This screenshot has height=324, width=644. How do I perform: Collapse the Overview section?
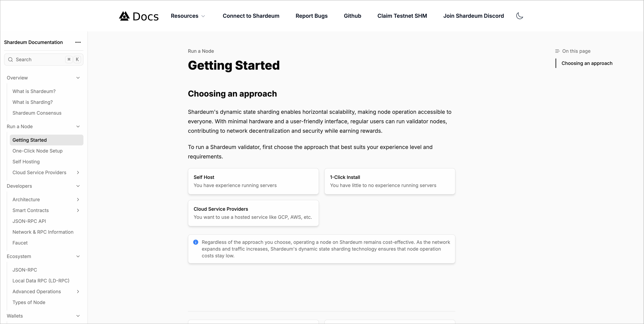(78, 78)
